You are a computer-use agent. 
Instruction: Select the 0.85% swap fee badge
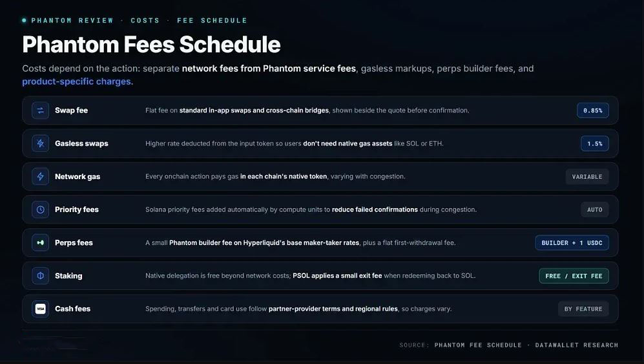(593, 110)
